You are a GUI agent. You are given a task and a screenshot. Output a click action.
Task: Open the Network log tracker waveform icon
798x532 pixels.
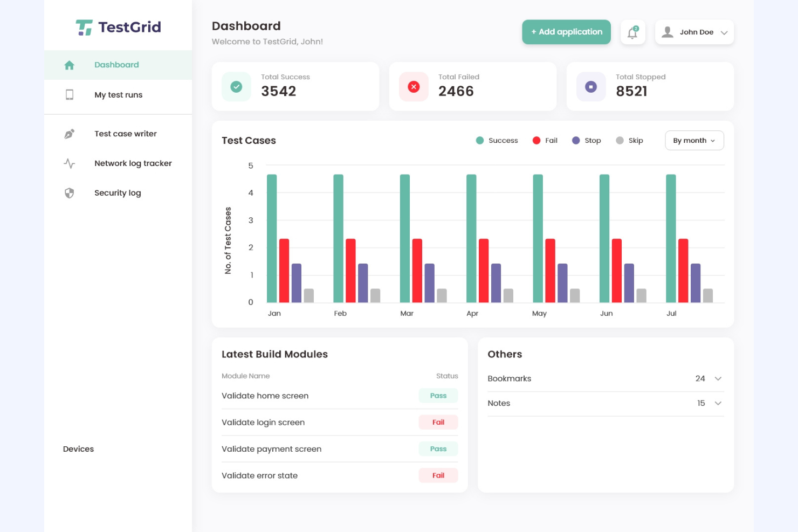[69, 163]
